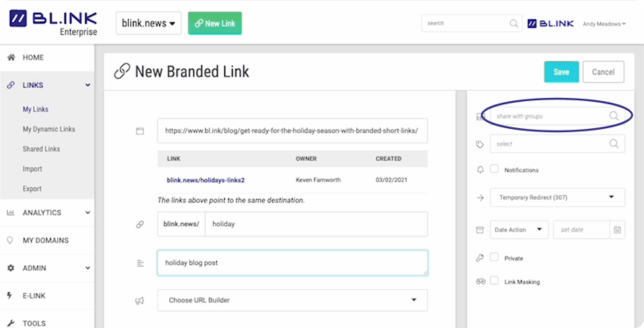Open My Dynamic Links in sidebar
The height and width of the screenshot is (328, 644).
49,129
